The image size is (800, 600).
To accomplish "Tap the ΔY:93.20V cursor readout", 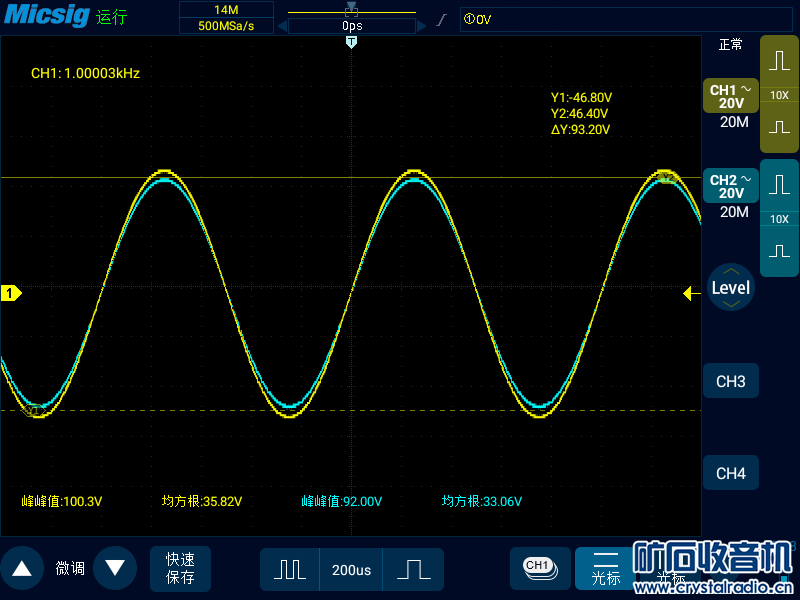I will 580,130.
